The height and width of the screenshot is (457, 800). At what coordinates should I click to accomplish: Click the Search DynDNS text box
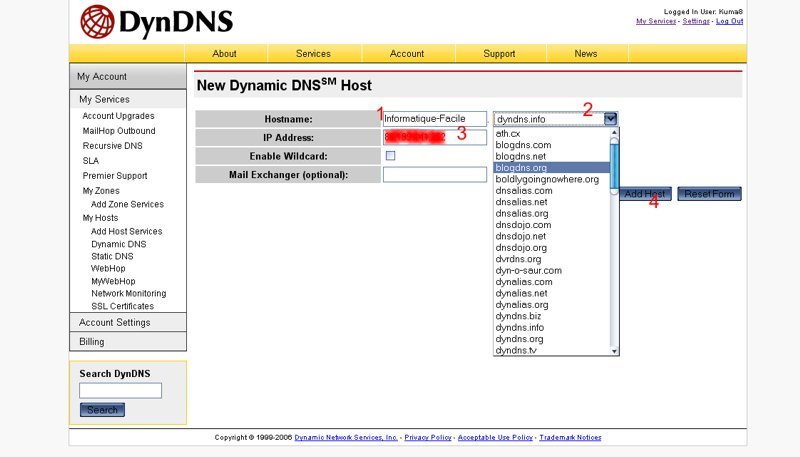click(120, 391)
